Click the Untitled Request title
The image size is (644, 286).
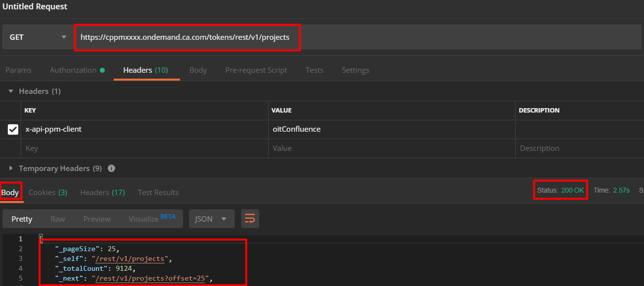pos(35,6)
